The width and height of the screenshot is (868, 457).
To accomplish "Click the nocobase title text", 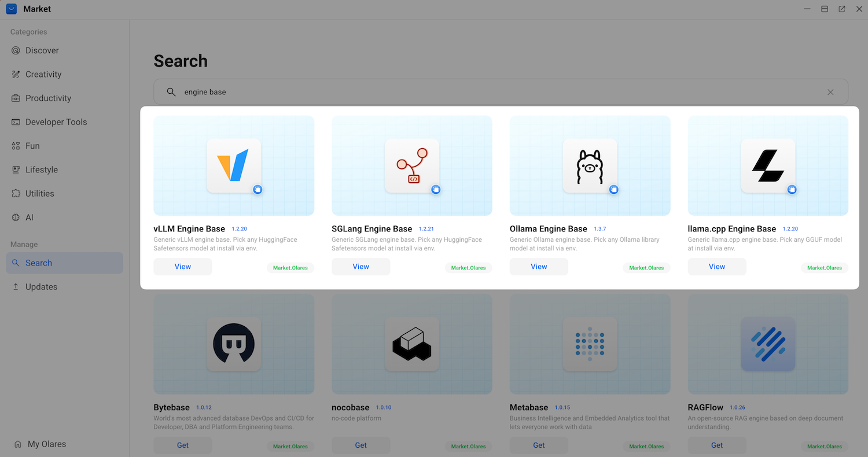I will [351, 408].
